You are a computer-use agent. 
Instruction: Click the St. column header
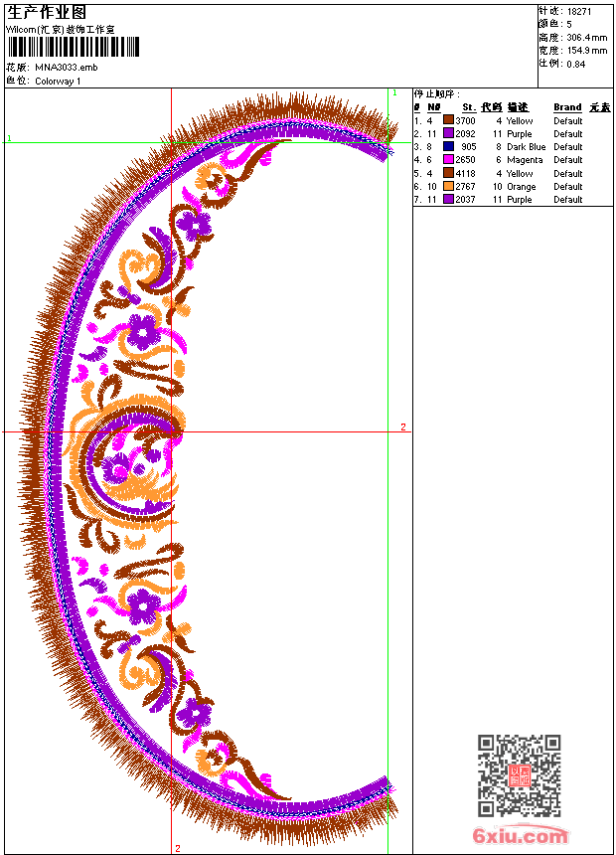pyautogui.click(x=469, y=107)
